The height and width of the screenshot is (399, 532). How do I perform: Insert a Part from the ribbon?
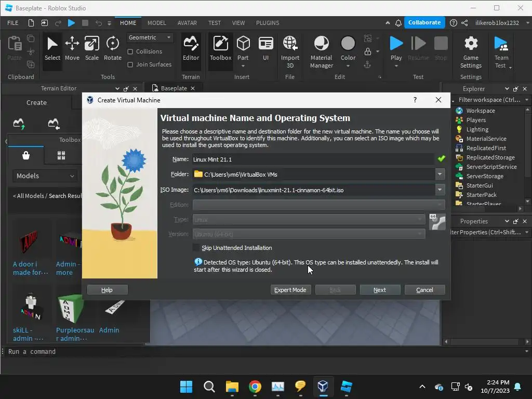[243, 48]
